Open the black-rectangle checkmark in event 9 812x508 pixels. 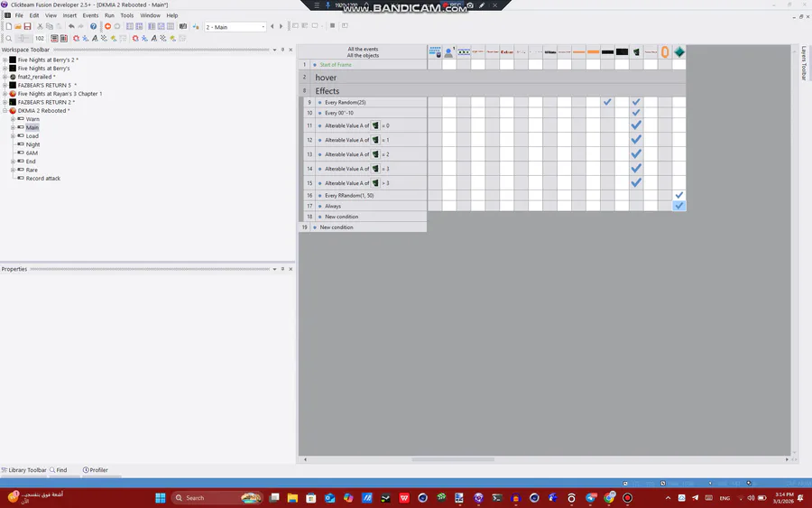tap(607, 102)
